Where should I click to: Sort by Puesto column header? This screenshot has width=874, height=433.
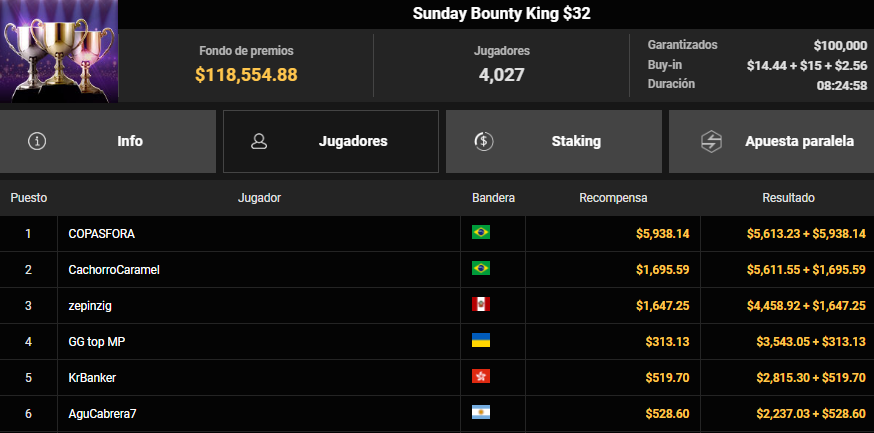29,198
